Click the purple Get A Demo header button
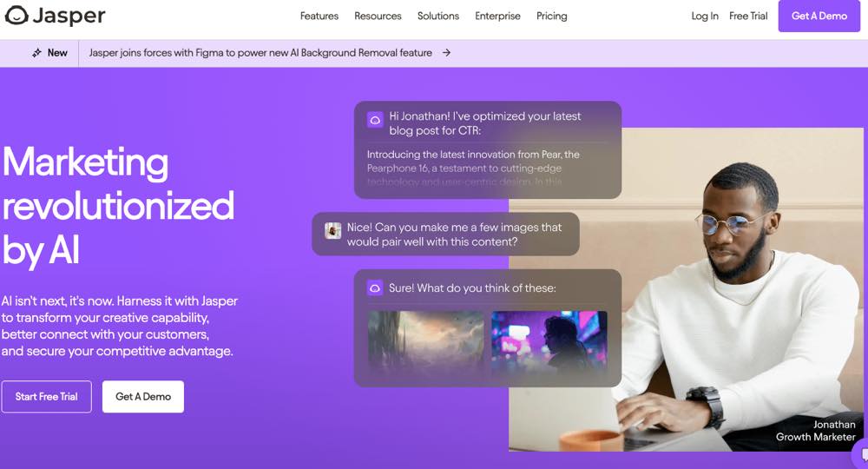This screenshot has width=868, height=469. [x=819, y=16]
